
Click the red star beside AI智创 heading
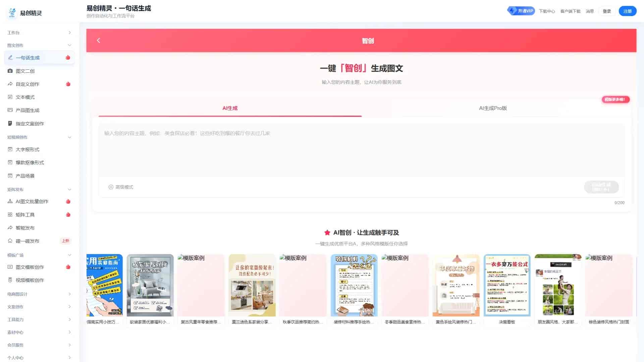(327, 233)
